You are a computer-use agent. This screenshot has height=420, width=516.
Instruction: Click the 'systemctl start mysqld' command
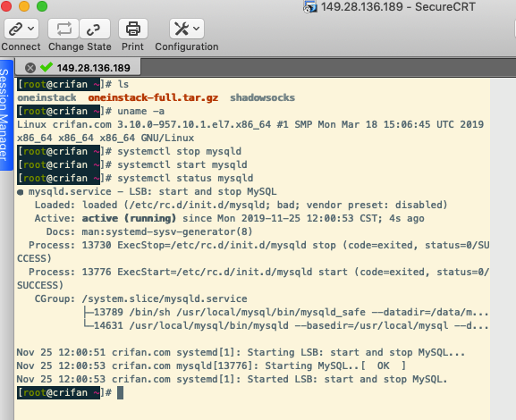[x=182, y=164]
